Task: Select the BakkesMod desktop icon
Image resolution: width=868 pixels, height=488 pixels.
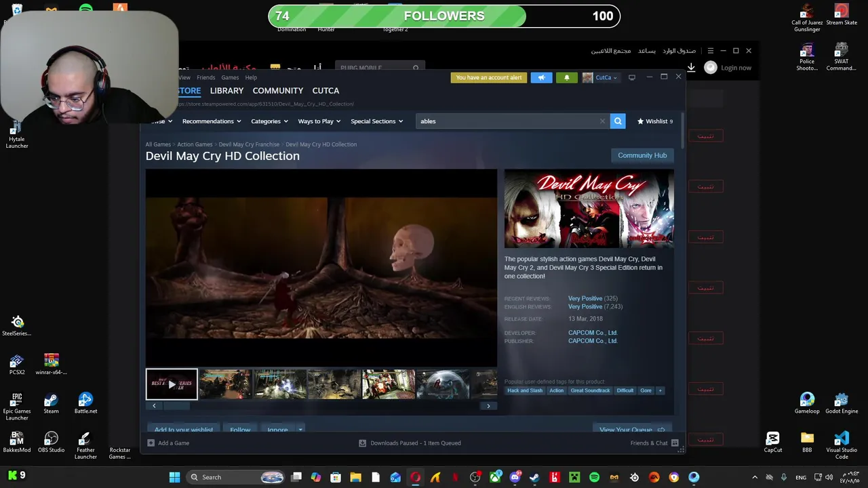Action: [x=17, y=442]
